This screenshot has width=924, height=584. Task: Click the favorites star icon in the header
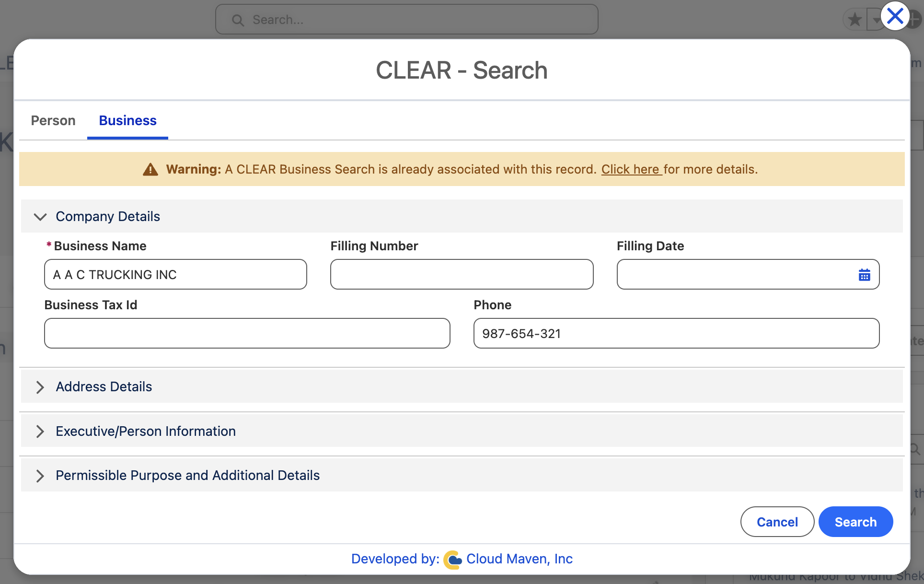tap(855, 20)
